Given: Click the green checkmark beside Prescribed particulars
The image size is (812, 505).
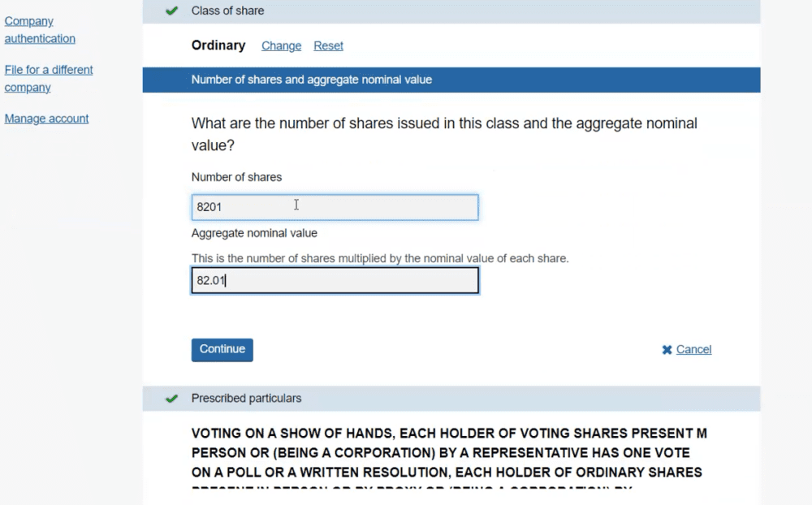Looking at the screenshot, I should (171, 399).
